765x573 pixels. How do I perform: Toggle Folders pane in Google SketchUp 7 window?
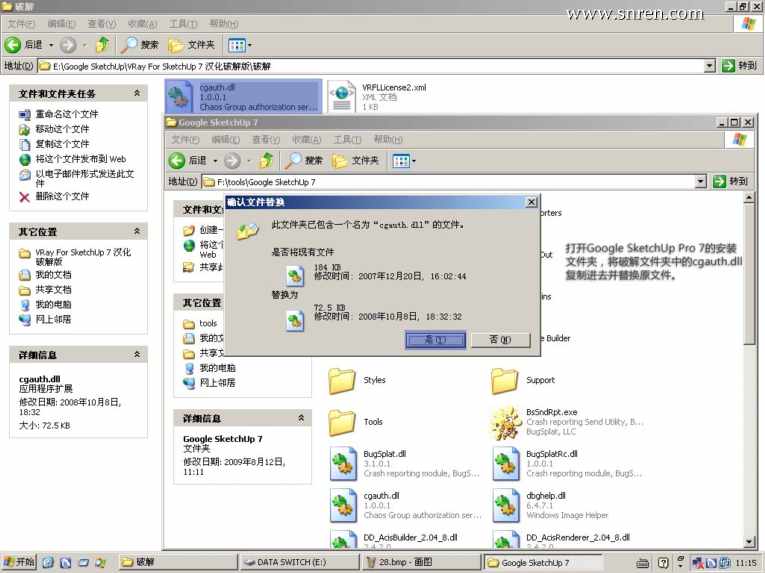(x=355, y=161)
